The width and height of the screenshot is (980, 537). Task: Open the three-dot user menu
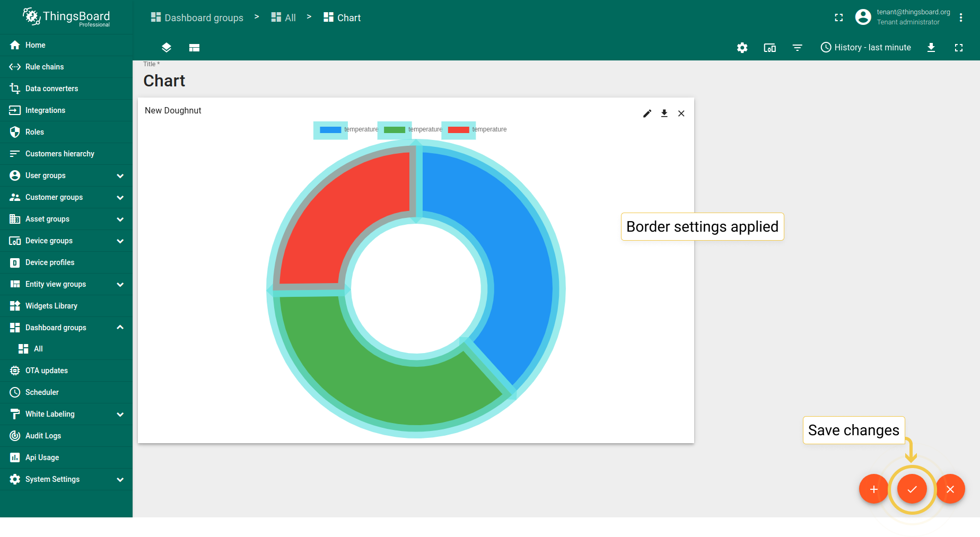click(x=961, y=17)
